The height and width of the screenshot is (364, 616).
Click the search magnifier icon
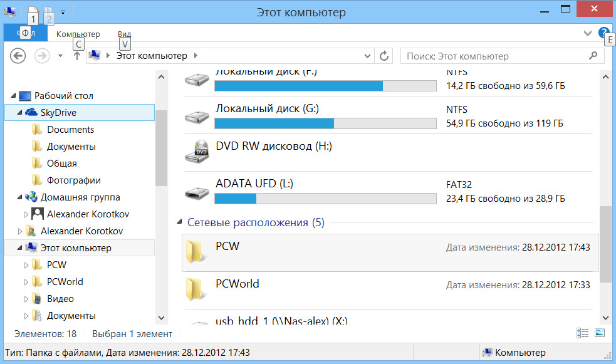[x=593, y=56]
